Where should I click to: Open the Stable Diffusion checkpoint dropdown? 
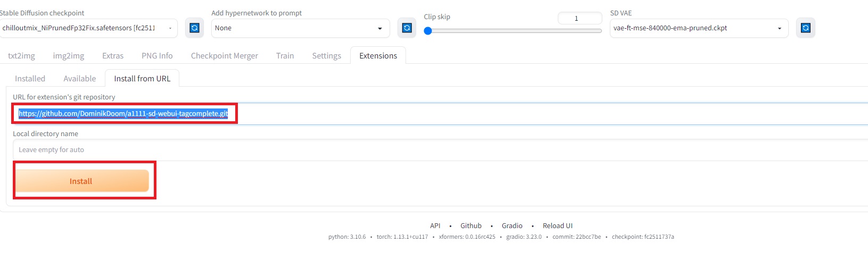88,28
